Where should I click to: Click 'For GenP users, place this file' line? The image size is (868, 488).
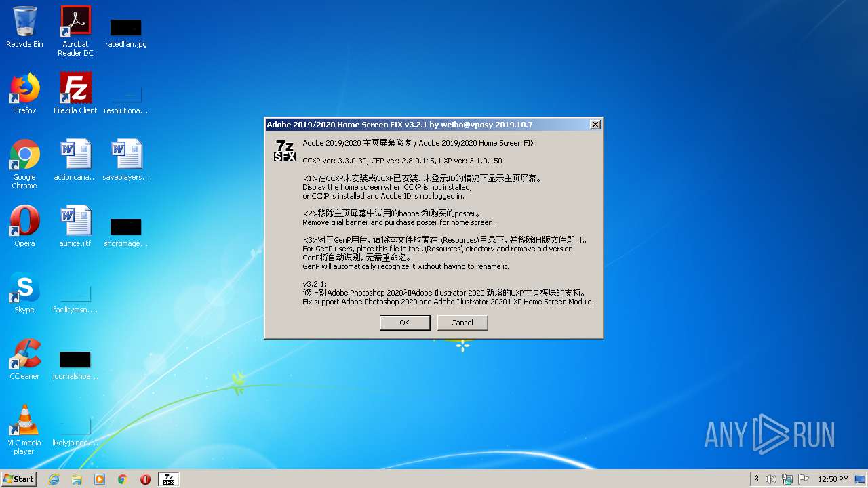point(439,249)
